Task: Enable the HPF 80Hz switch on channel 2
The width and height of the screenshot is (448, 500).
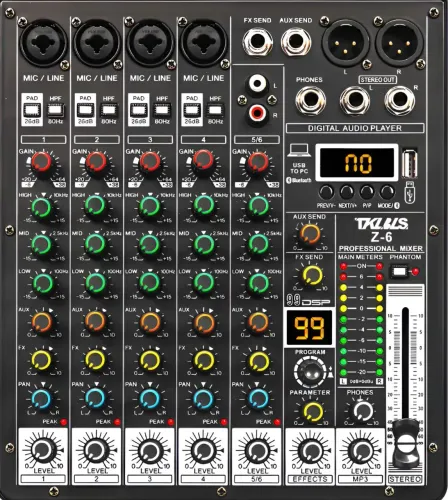Action: (x=109, y=110)
